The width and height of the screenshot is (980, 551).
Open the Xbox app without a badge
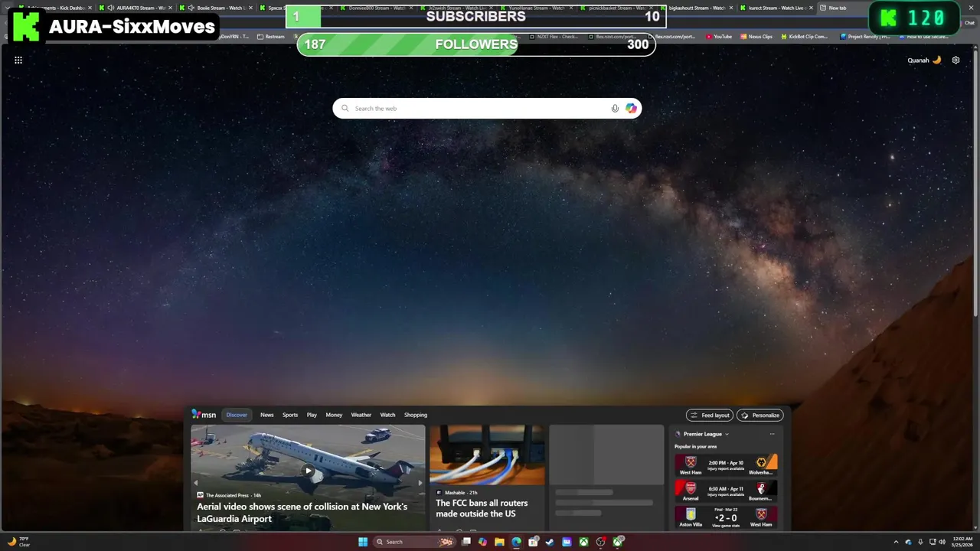click(x=583, y=542)
